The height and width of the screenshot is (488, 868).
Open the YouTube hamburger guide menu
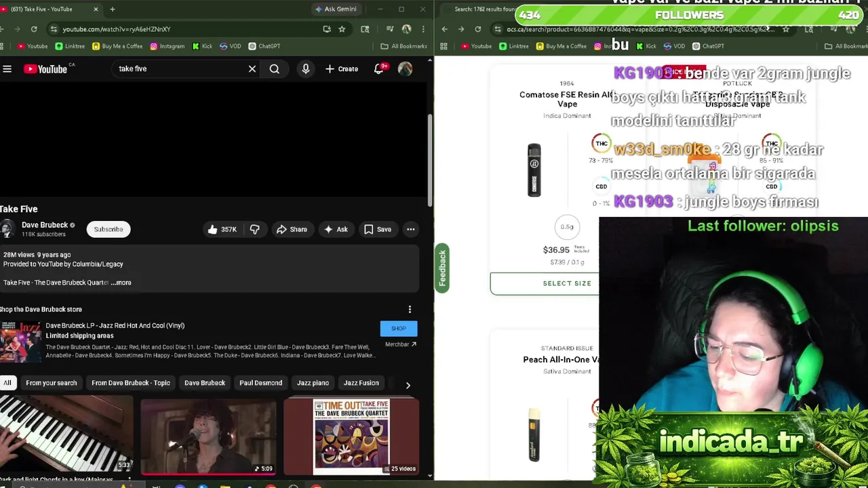[7, 68]
